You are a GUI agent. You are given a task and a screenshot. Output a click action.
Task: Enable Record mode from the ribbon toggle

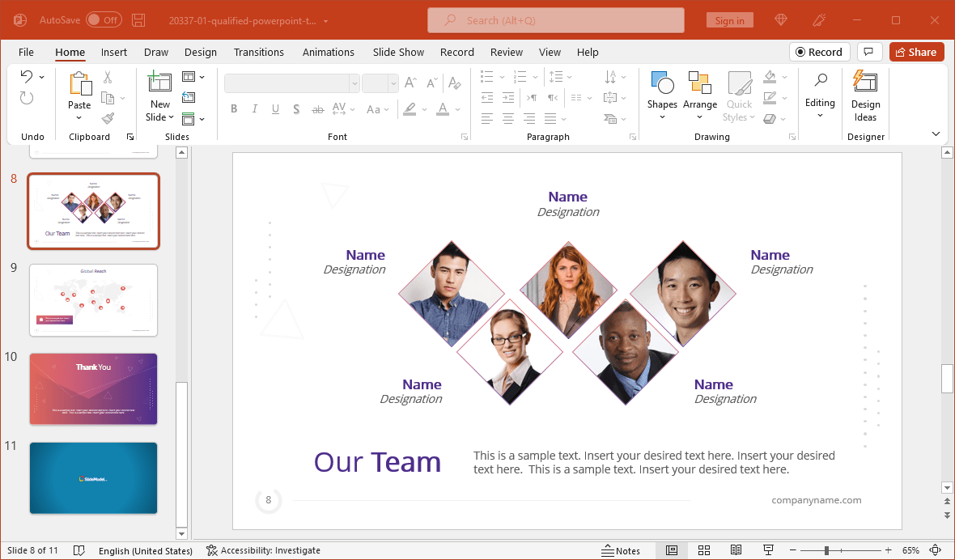[819, 51]
